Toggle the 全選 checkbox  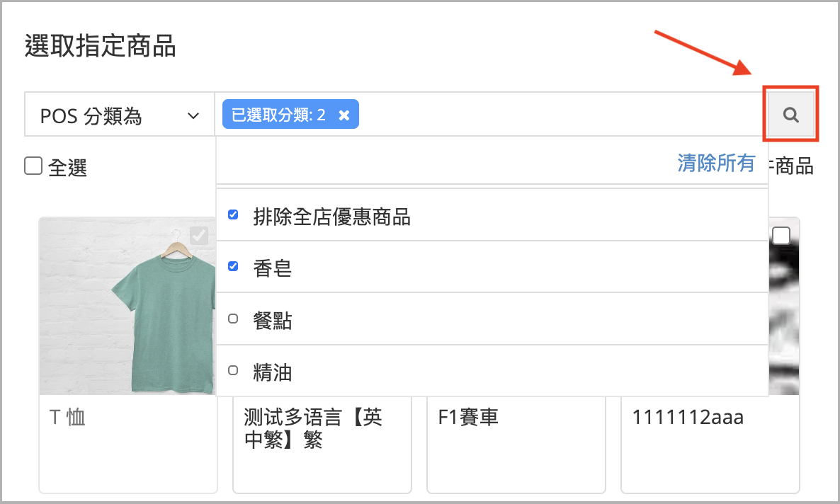33,166
